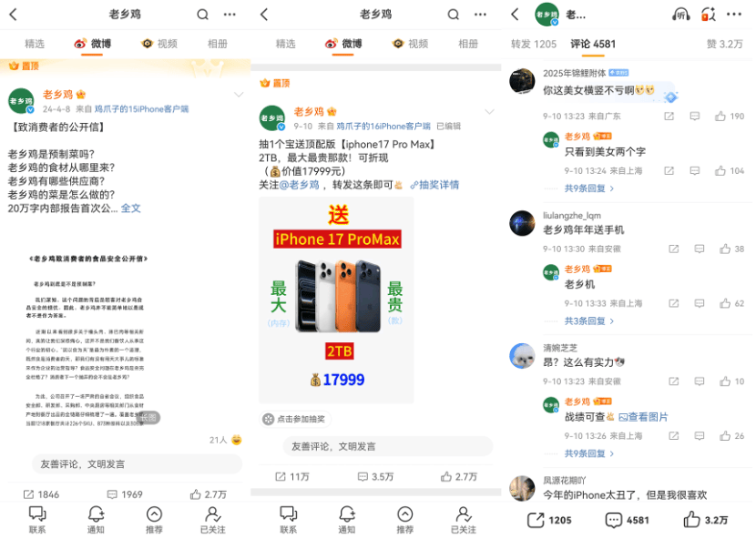756x539 pixels.
Task: Open search in the left 老乡鸡 profile
Action: [202, 15]
